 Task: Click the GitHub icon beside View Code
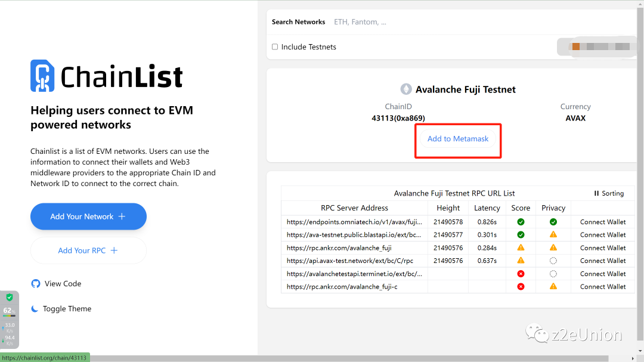(x=36, y=284)
